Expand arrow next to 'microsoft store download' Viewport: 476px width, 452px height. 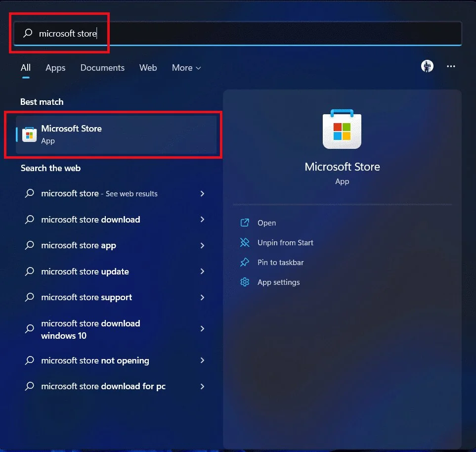pyautogui.click(x=203, y=219)
